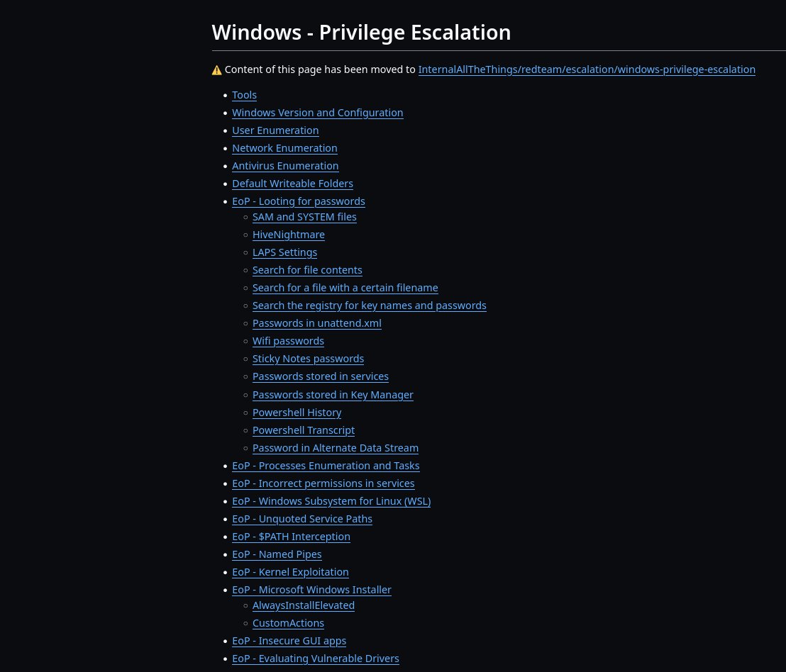Go to EoP - Incorrect permissions in services
786x672 pixels.
coord(323,483)
